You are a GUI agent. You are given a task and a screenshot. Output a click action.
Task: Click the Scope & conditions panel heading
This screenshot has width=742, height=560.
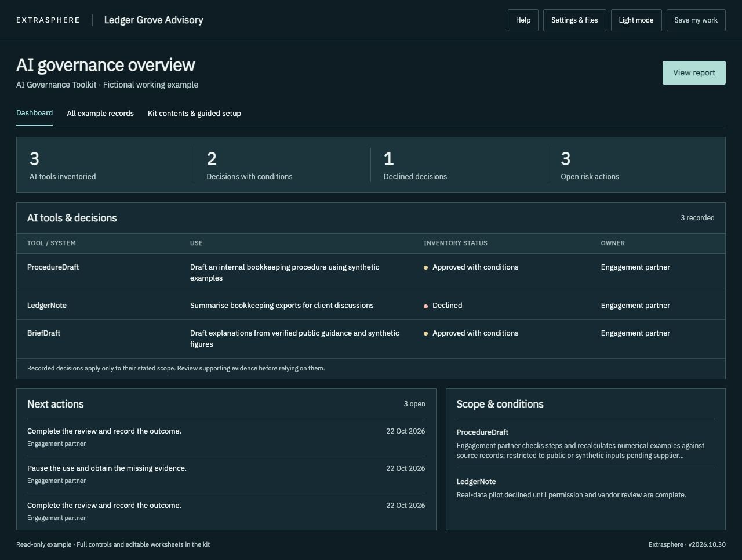click(x=500, y=404)
